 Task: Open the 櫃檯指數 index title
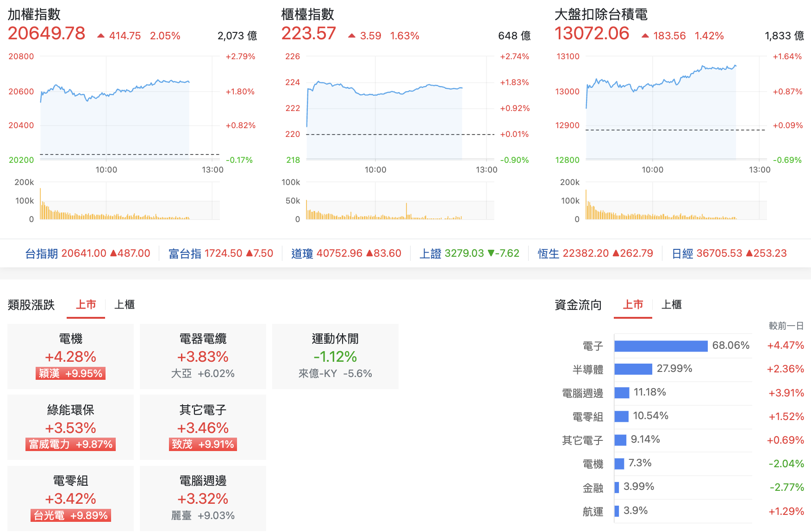pyautogui.click(x=308, y=14)
